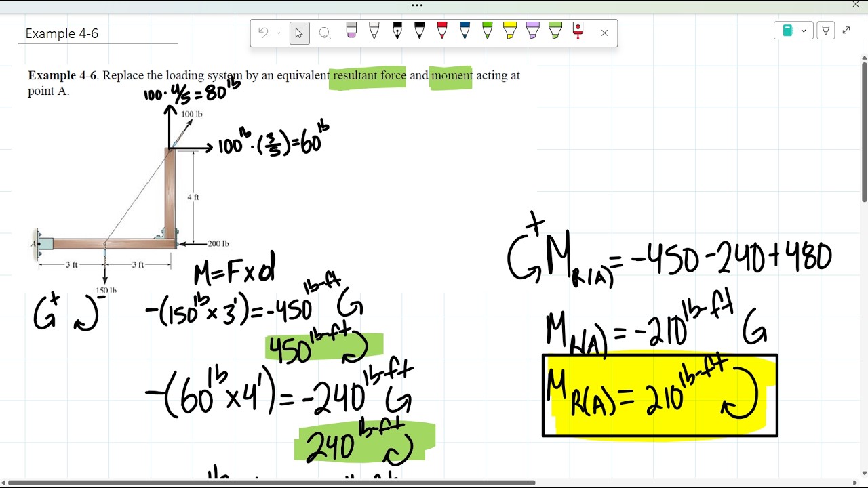The image size is (868, 488).
Task: Undo the last ink stroke
Action: point(263,33)
